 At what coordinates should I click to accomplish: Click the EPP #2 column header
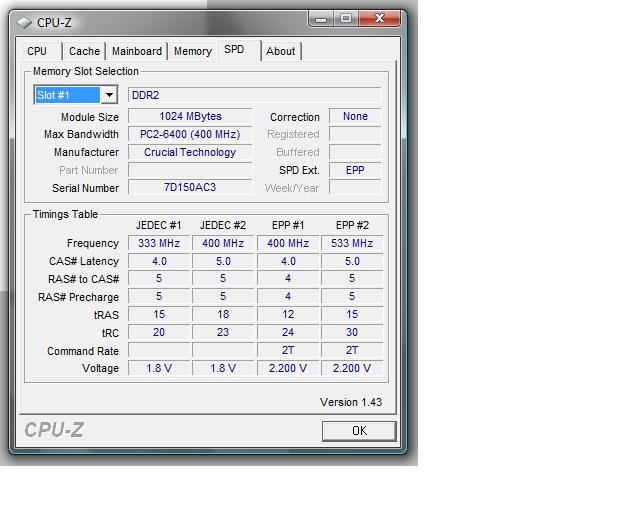click(352, 225)
